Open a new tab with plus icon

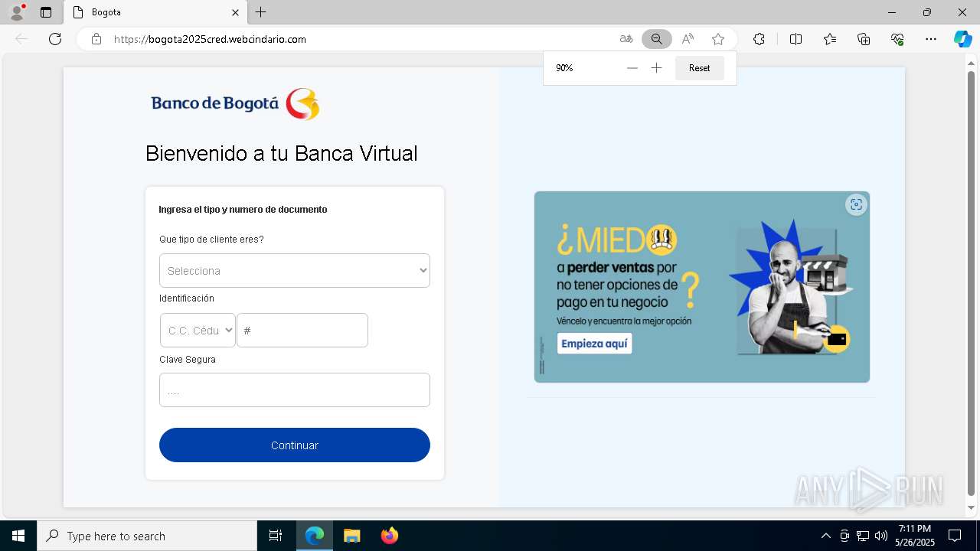click(x=261, y=12)
